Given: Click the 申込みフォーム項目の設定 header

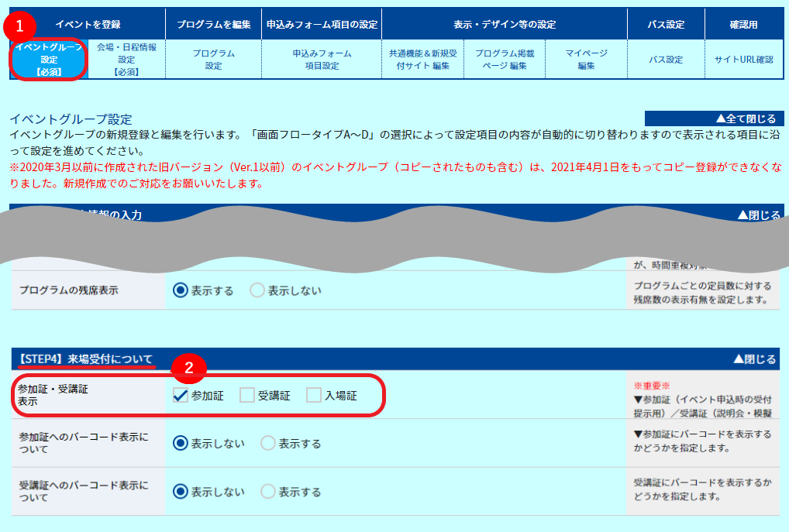Looking at the screenshot, I should [322, 24].
